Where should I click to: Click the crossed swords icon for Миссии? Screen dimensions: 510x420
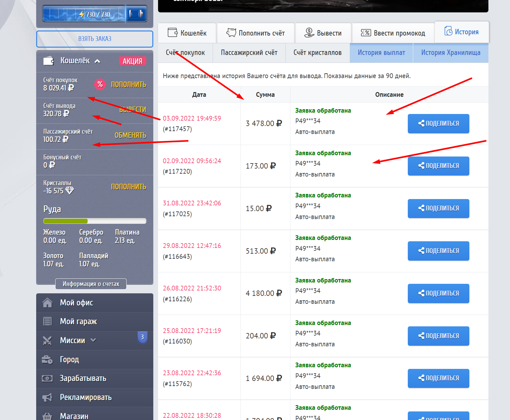click(x=47, y=340)
